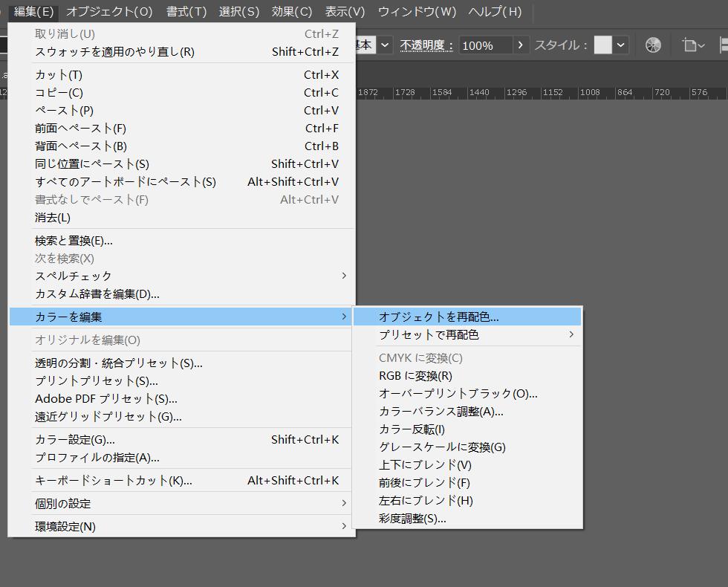The image size is (728, 587).
Task: Open the 表示(V) menu
Action: coord(345,11)
